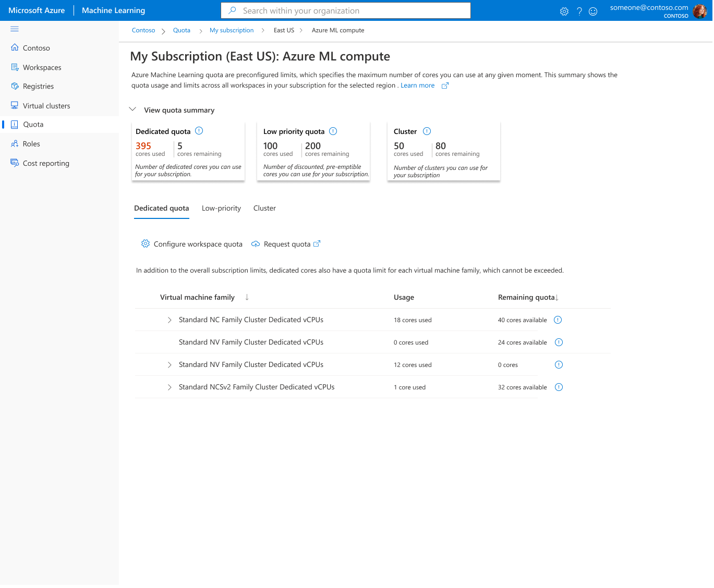Click the East US breadcrumb text
Image resolution: width=714 pixels, height=588 pixels.
[x=284, y=30]
